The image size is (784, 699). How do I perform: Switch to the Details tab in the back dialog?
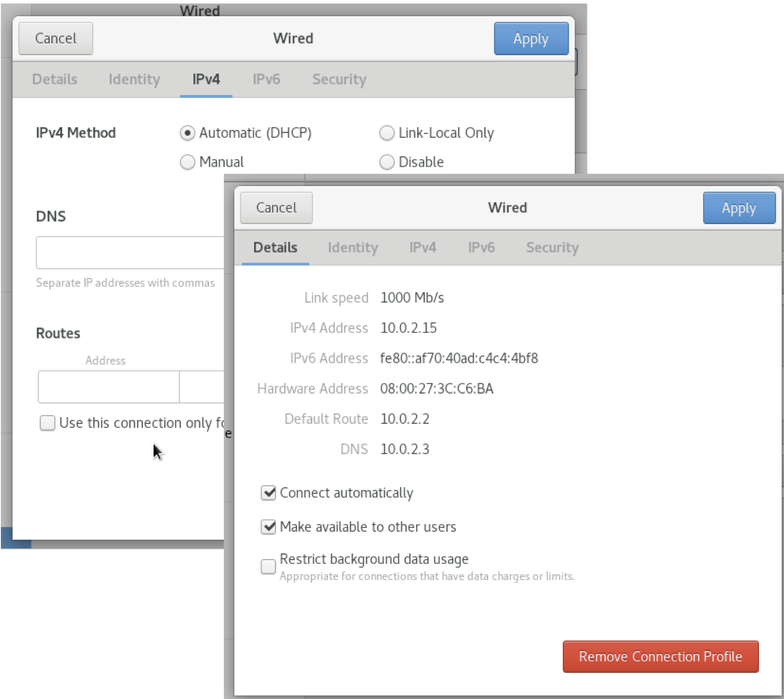point(54,79)
